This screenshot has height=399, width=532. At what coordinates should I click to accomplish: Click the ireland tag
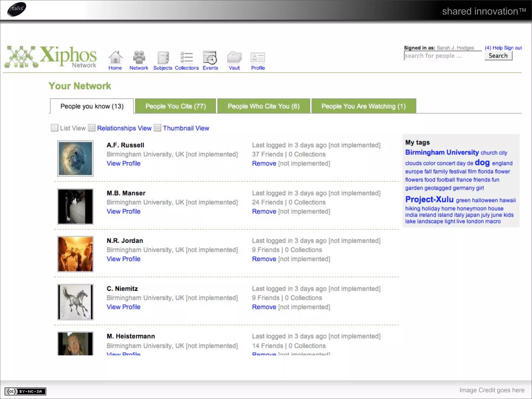[x=427, y=215]
